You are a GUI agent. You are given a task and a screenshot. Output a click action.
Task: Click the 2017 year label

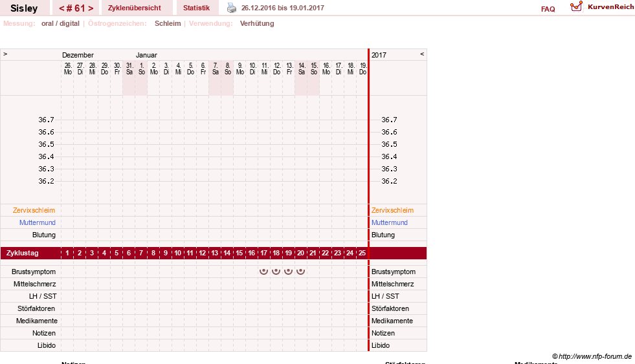(x=379, y=55)
